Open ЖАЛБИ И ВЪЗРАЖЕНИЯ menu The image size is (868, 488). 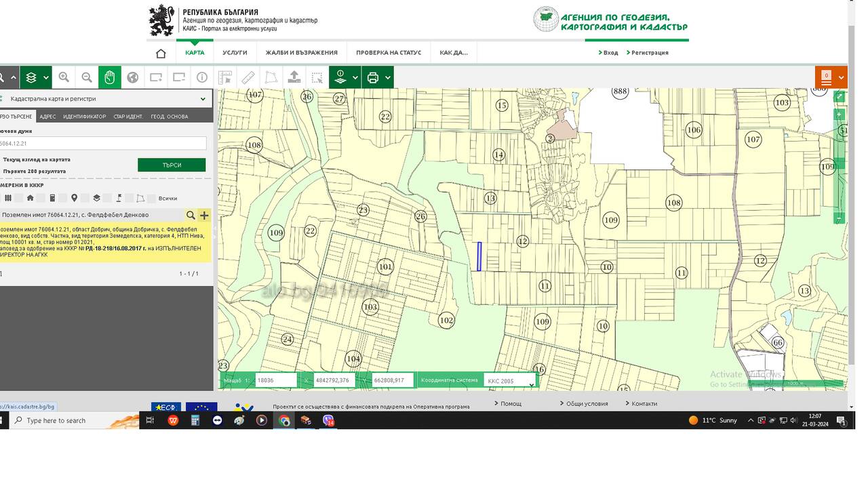tap(301, 52)
